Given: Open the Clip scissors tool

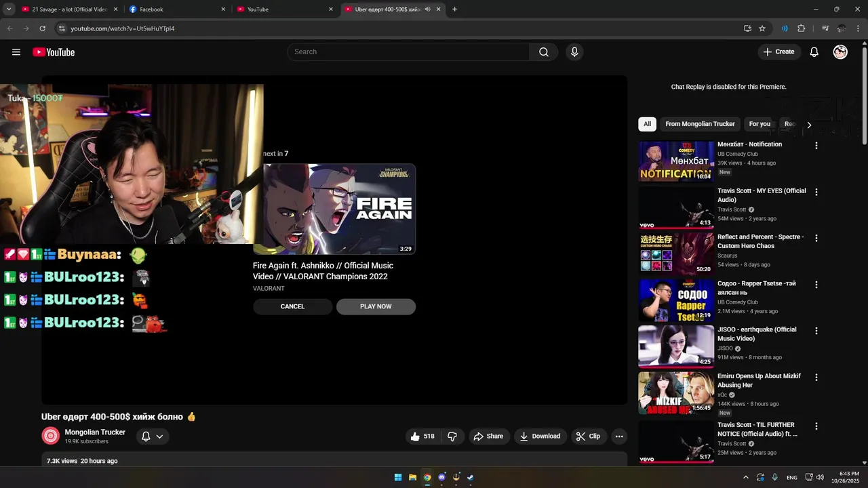Looking at the screenshot, I should click(x=588, y=436).
